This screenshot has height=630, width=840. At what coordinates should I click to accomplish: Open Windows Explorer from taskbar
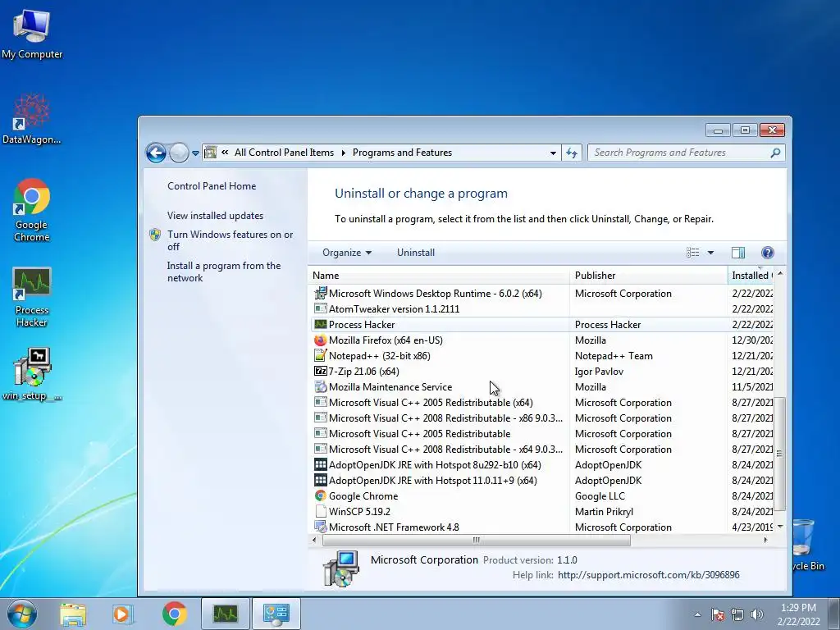click(x=73, y=614)
